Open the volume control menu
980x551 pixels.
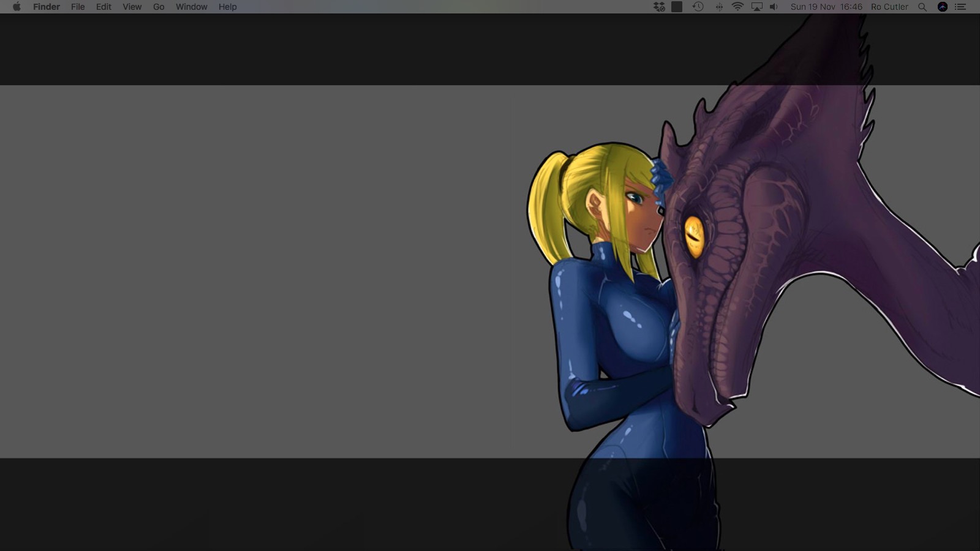coord(774,7)
